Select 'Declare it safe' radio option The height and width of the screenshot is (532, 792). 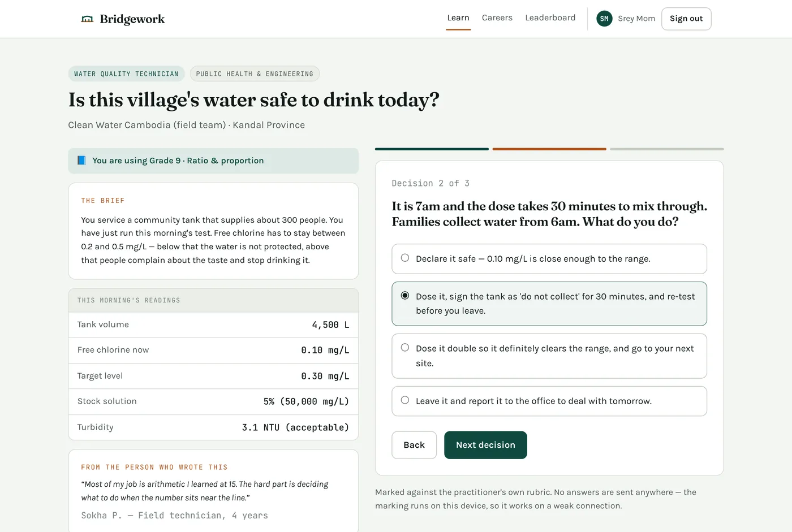click(x=405, y=258)
